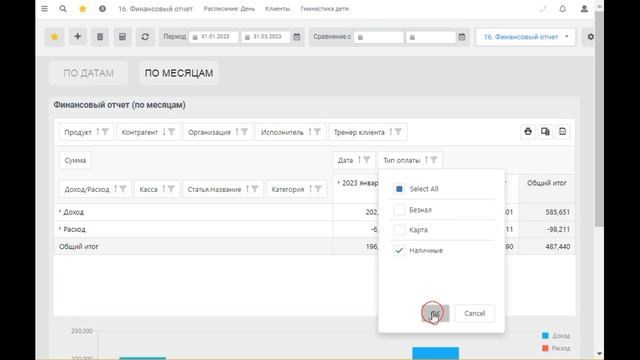The width and height of the screenshot is (640, 360).
Task: Sort by Статья.Название field arrow
Action: tap(247, 189)
